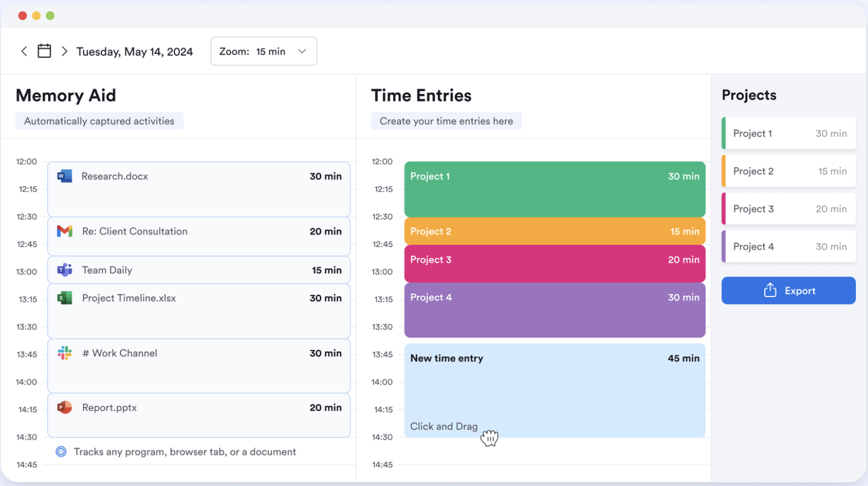Click the New time entry block
The image size is (868, 486).
[x=554, y=390]
